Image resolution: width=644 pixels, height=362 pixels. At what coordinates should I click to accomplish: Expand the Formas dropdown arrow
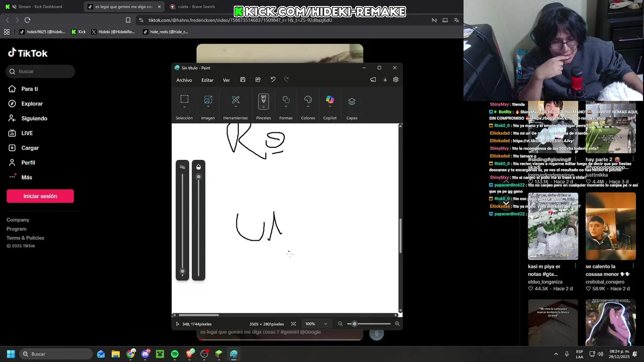286,107
